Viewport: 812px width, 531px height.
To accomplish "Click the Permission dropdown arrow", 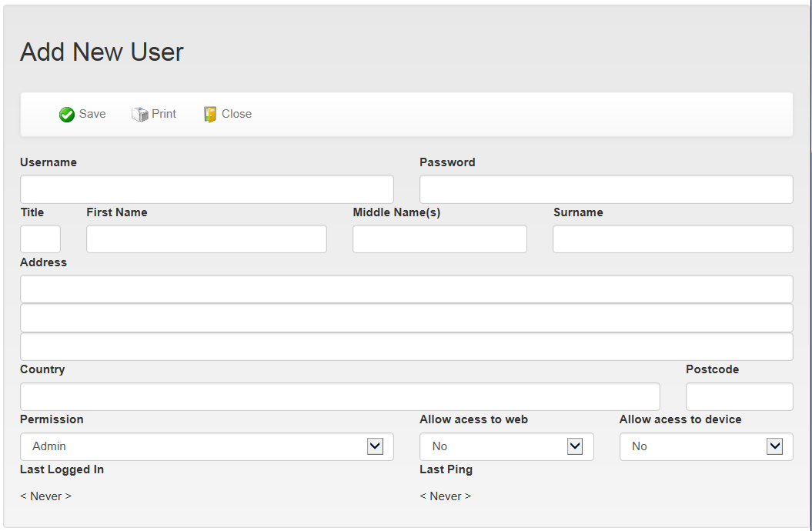I will (x=375, y=446).
